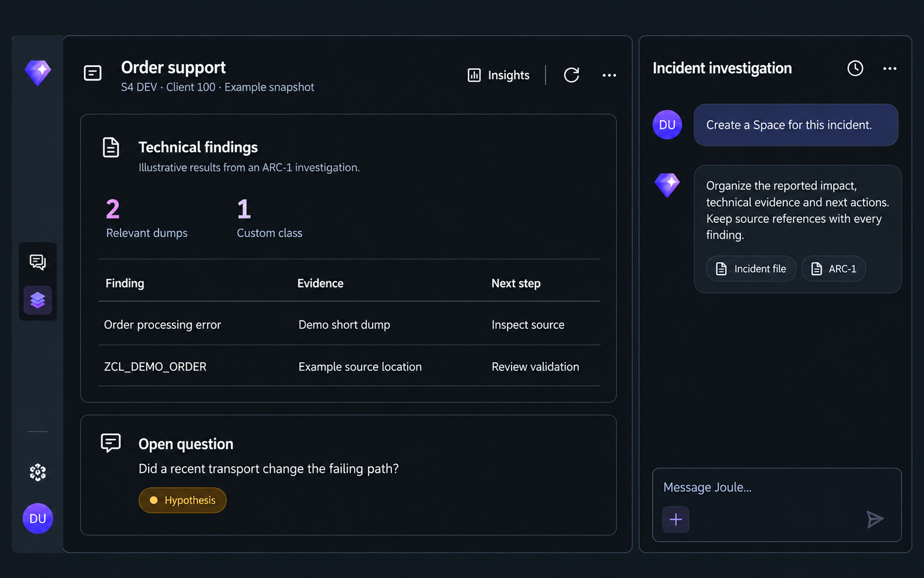Open Order support more options menu
This screenshot has height=578, width=924.
point(609,75)
